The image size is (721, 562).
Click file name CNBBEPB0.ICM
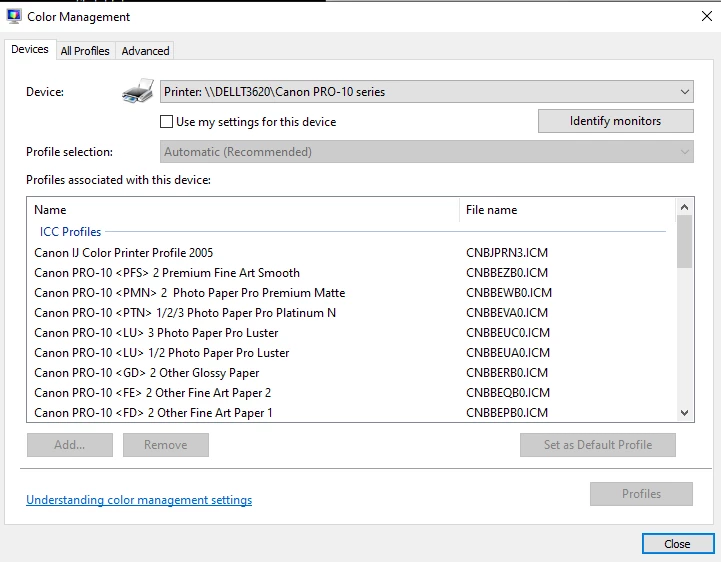pyautogui.click(x=507, y=413)
